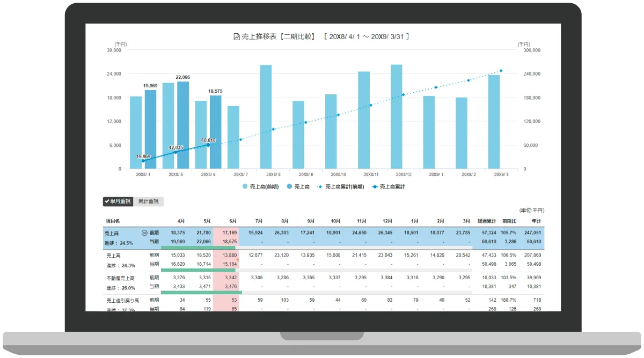
Task: Click the 12月 column header
Action: [x=389, y=220]
